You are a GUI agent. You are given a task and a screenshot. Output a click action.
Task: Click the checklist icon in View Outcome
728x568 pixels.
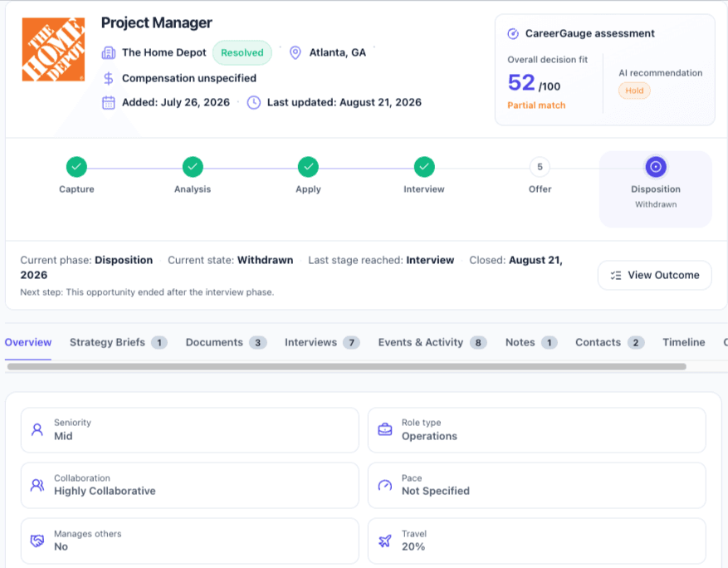(616, 276)
